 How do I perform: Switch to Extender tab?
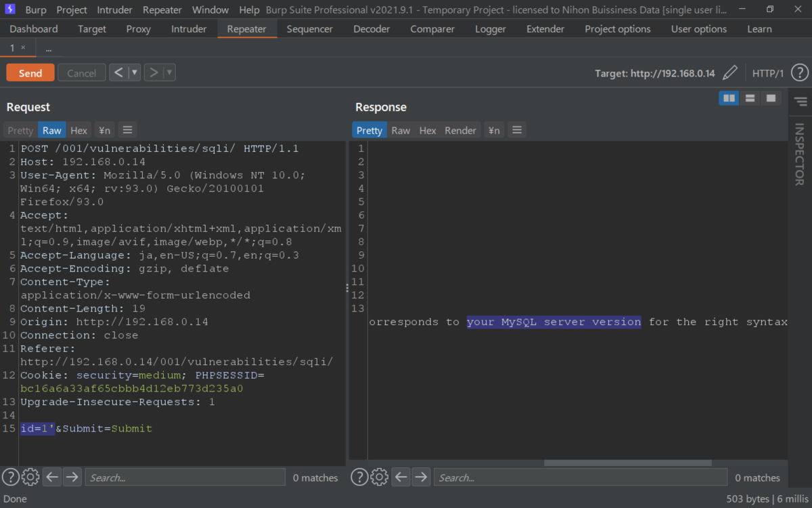(545, 29)
